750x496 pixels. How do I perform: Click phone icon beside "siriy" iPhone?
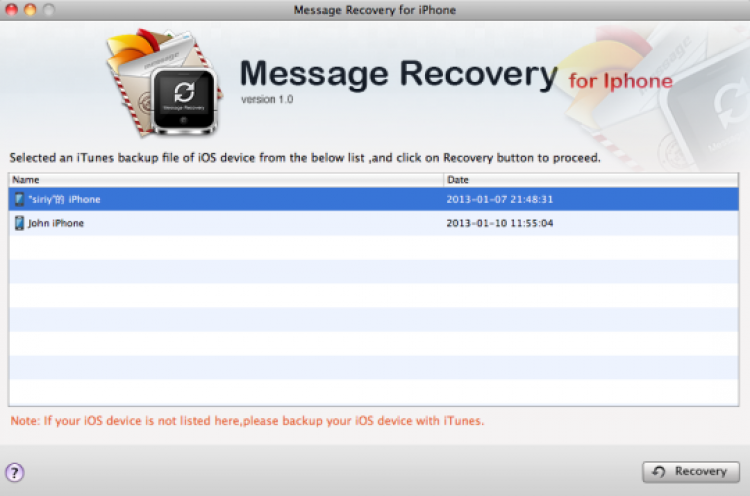pos(19,199)
